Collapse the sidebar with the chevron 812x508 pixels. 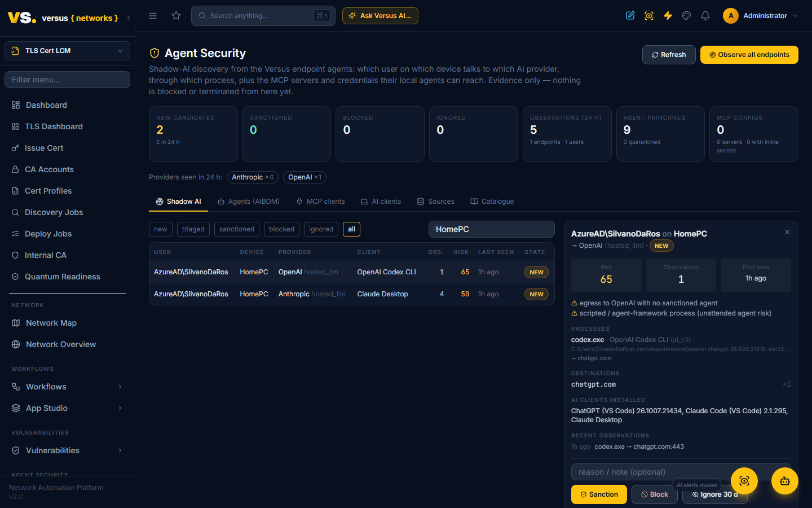[129, 18]
